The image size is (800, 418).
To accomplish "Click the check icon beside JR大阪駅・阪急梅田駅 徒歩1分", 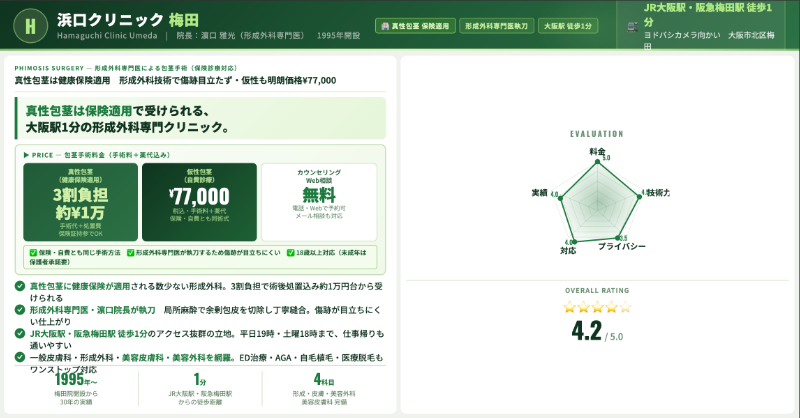I will point(21,333).
